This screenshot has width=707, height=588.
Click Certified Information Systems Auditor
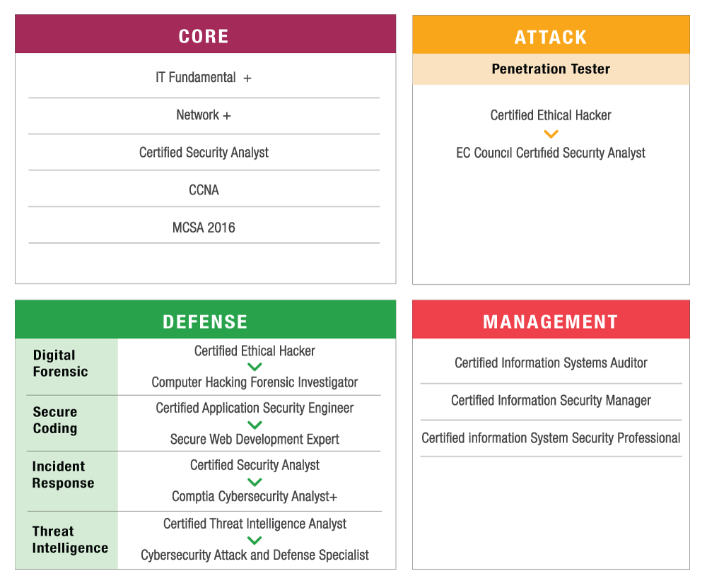click(551, 363)
